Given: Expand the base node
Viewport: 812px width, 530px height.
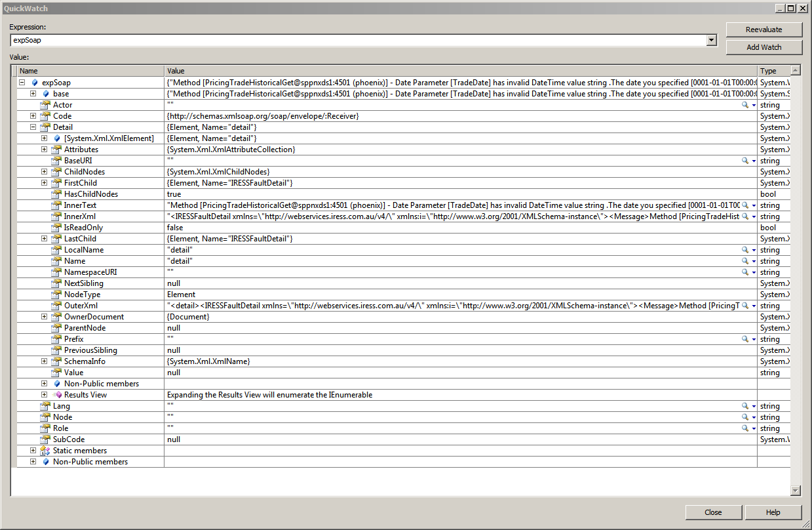Looking at the screenshot, I should (x=33, y=94).
